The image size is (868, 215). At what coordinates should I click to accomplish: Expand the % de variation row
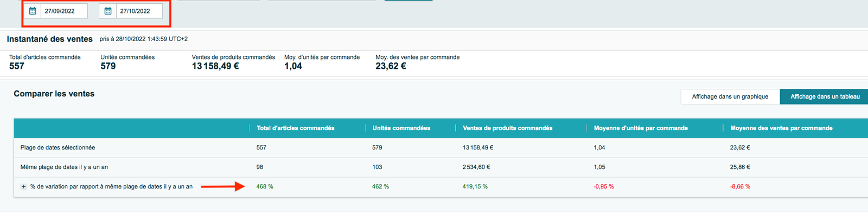(x=23, y=186)
